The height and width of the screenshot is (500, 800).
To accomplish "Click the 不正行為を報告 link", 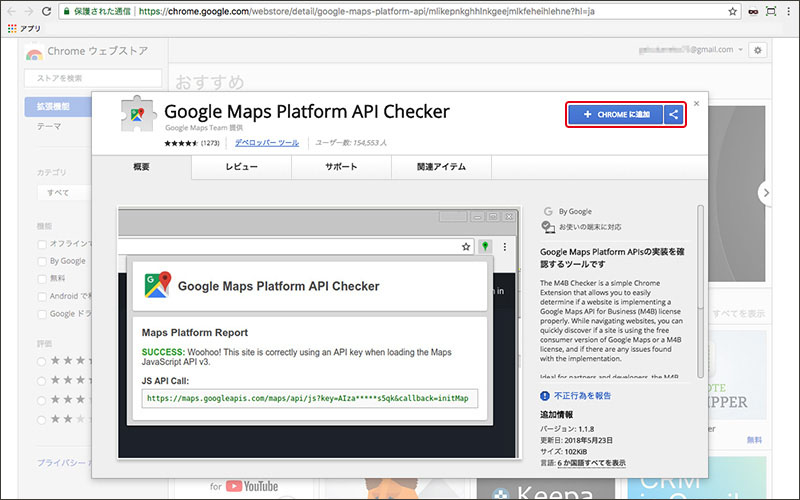I will point(582,395).
